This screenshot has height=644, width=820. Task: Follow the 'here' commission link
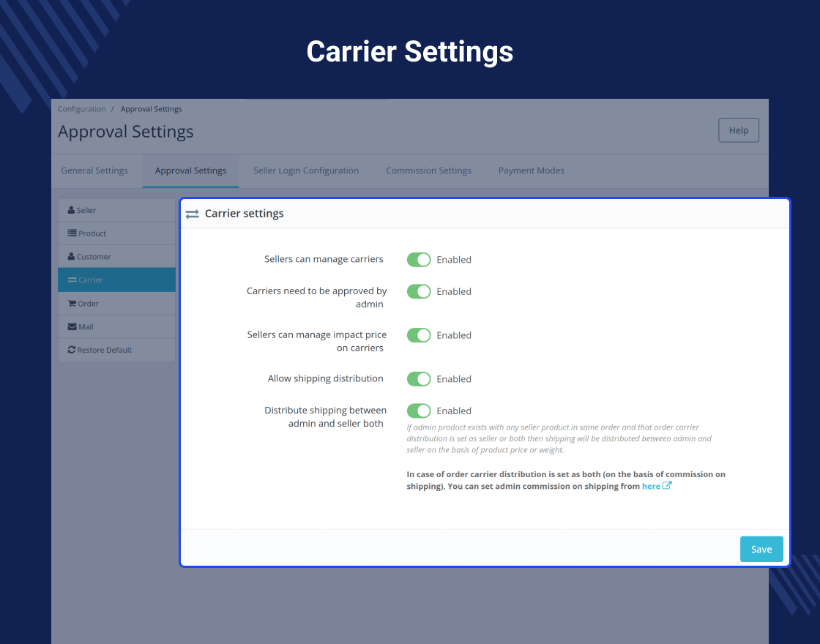pyautogui.click(x=651, y=486)
